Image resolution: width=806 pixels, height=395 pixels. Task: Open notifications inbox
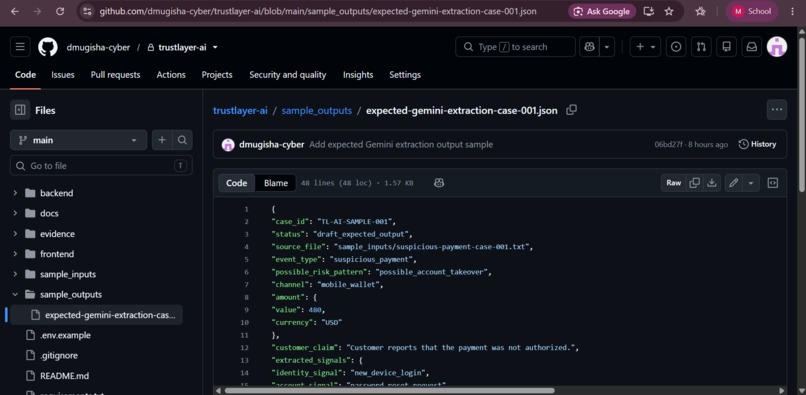click(x=752, y=47)
